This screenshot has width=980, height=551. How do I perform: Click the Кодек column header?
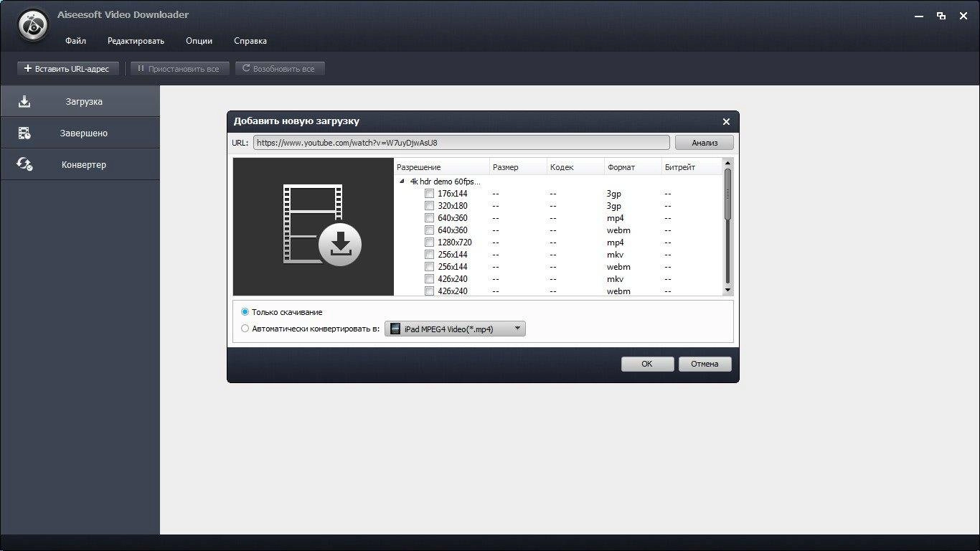tap(575, 167)
